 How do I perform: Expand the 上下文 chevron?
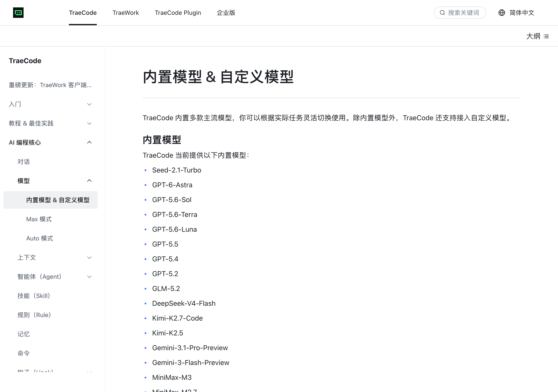(89, 257)
